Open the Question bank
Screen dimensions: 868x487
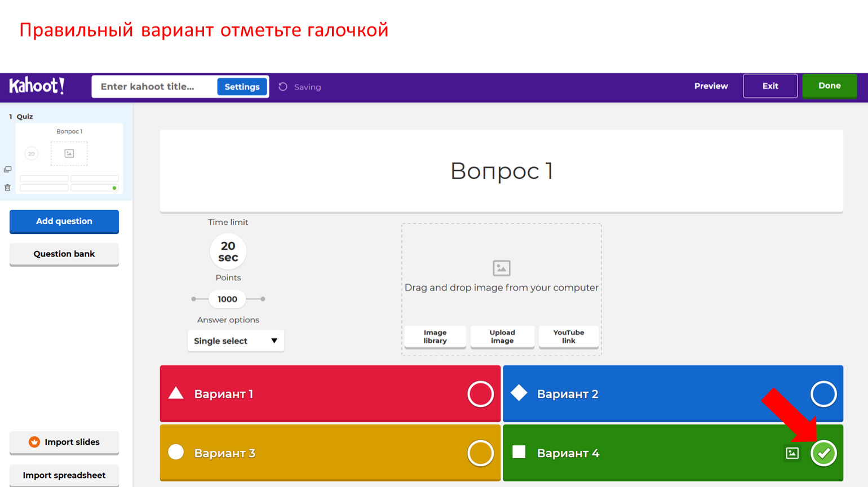[64, 254]
